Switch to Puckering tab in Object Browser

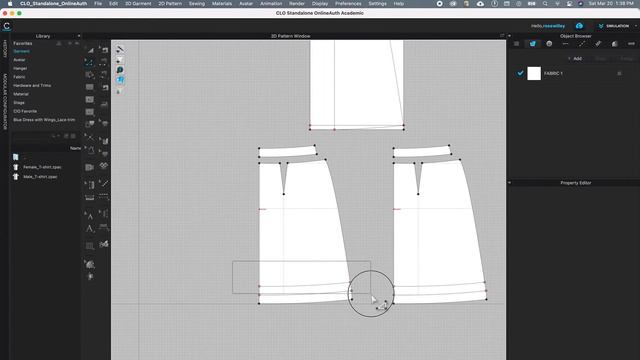[x=598, y=44]
